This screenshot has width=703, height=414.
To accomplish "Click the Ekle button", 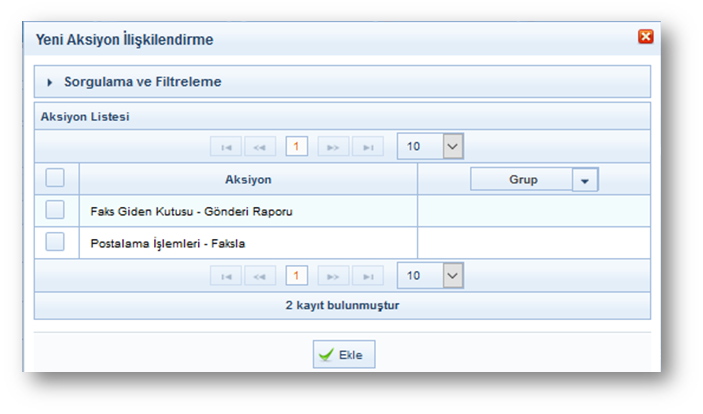I will tap(344, 354).
